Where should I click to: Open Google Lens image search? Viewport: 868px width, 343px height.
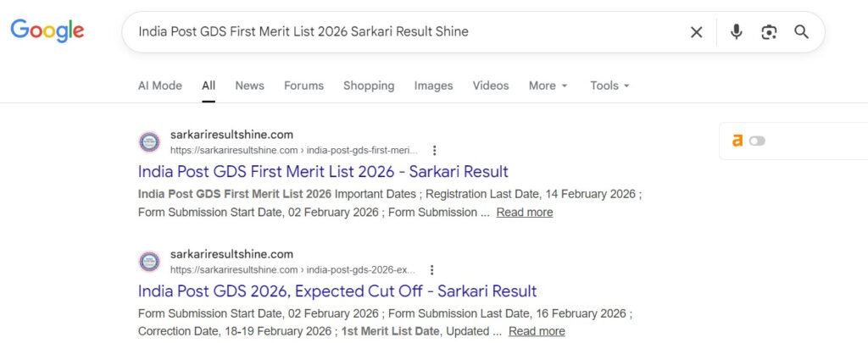[x=769, y=32]
